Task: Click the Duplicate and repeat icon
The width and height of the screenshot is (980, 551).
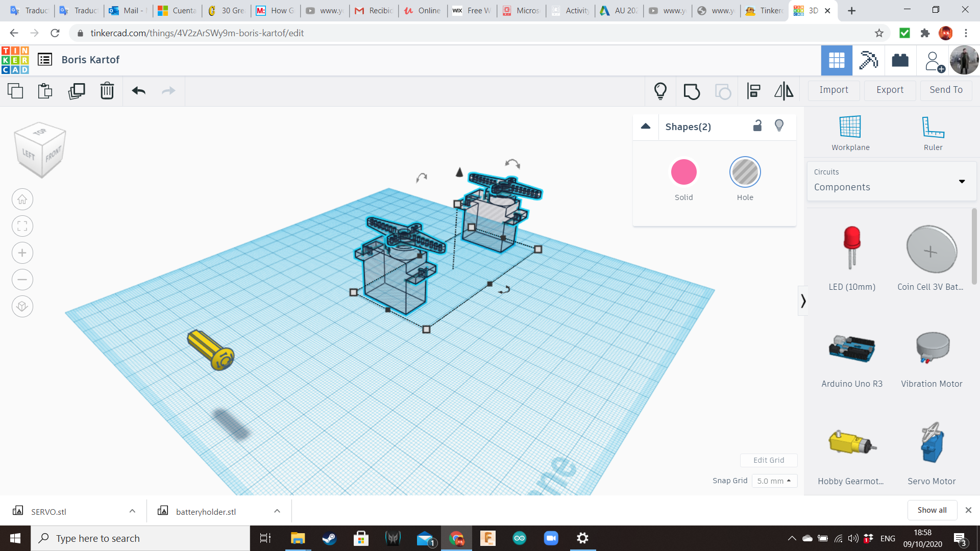Action: click(77, 91)
